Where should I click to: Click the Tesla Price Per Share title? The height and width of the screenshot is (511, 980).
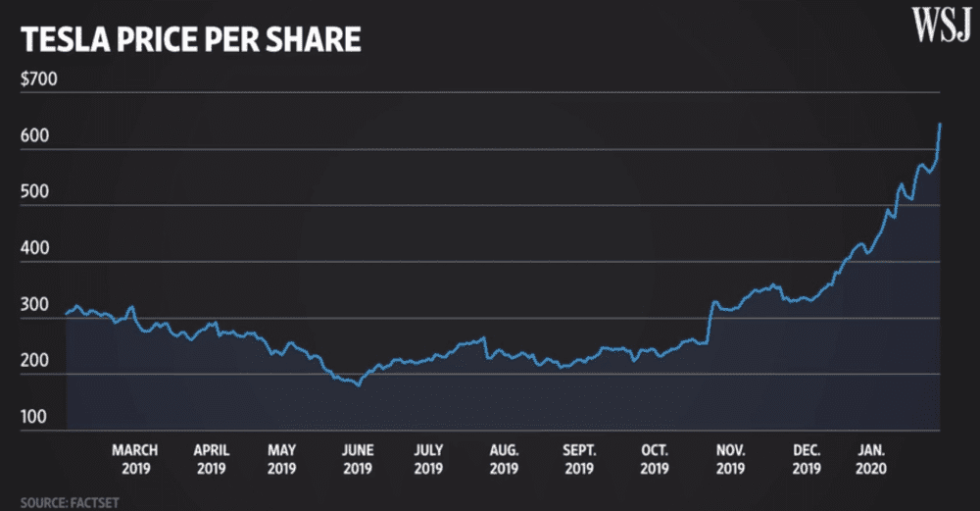(191, 39)
